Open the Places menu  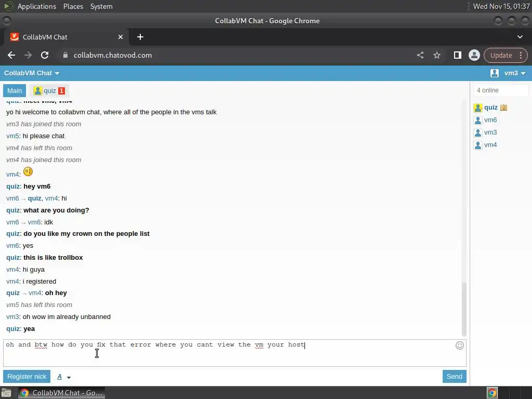point(73,6)
